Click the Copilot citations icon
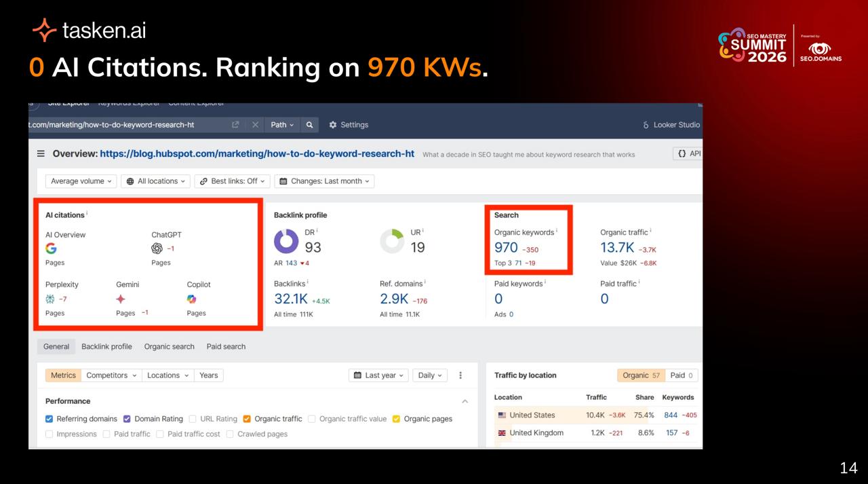Screen dimensions: 868x484 coord(192,299)
